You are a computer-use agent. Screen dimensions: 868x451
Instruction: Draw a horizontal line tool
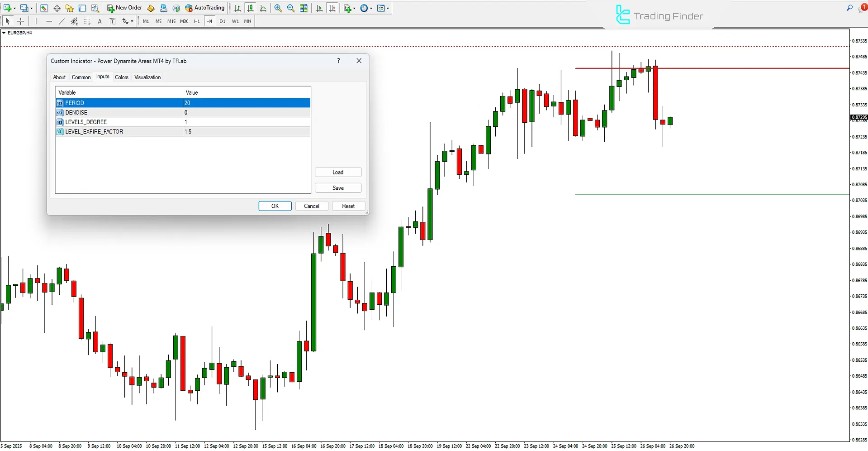[x=49, y=21]
